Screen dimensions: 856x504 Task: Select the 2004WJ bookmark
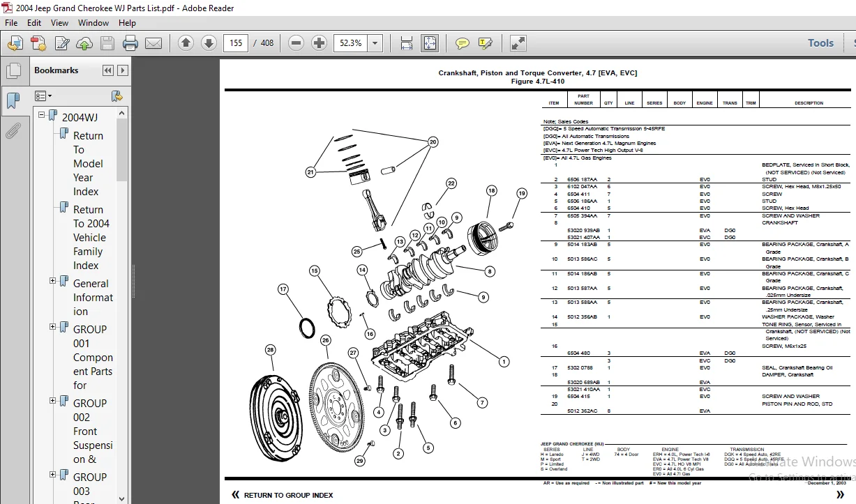click(80, 117)
